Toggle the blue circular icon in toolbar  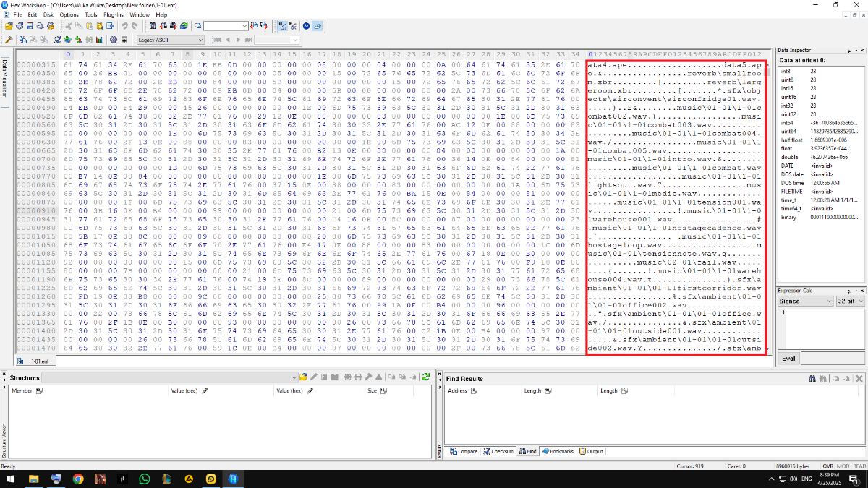306,25
